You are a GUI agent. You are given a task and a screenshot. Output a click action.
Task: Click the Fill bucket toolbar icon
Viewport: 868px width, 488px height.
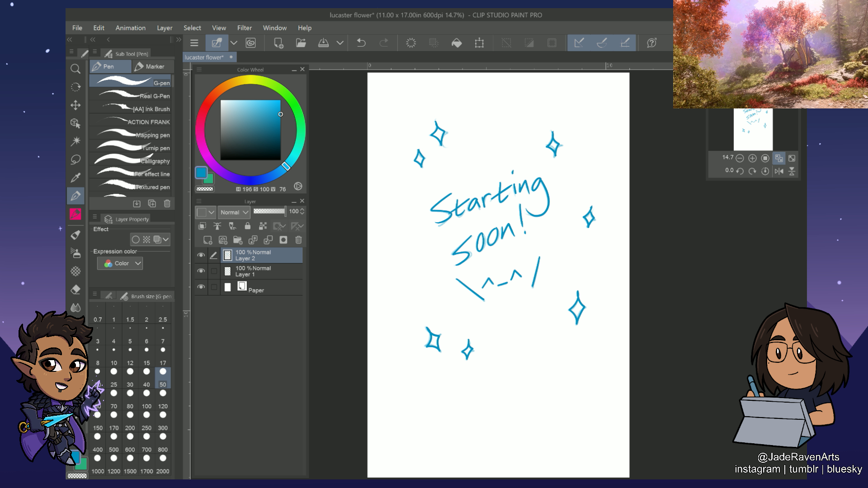coord(457,43)
